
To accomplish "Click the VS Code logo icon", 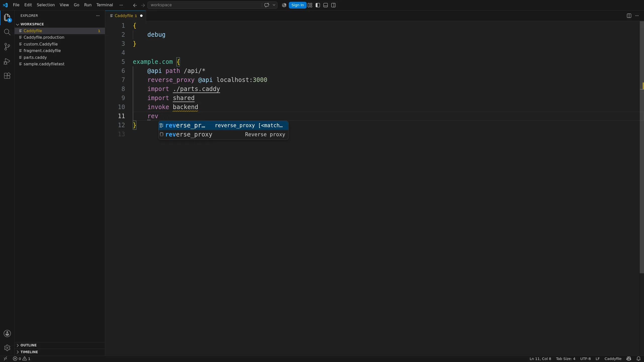I will coord(5,5).
